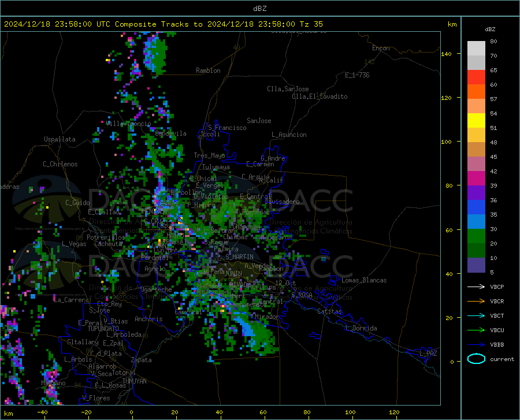
Task: Choose the dark green 10-20 dBZ swatch
Action: click(x=476, y=251)
